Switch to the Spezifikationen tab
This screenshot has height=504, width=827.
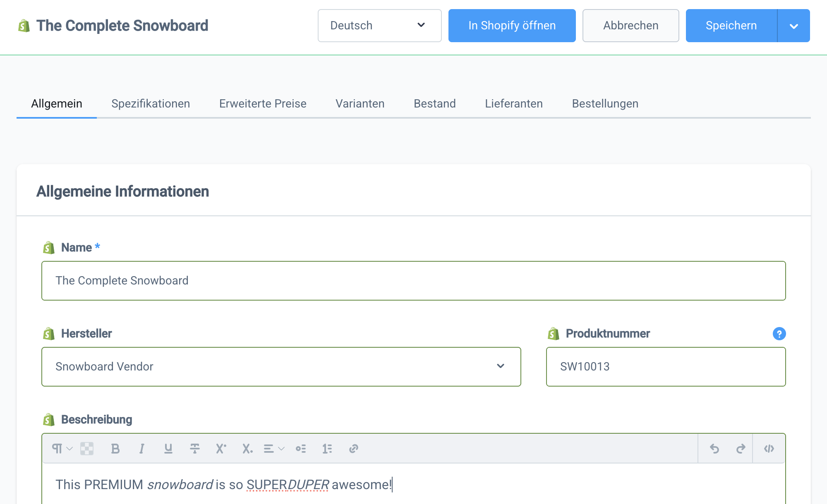tap(151, 103)
